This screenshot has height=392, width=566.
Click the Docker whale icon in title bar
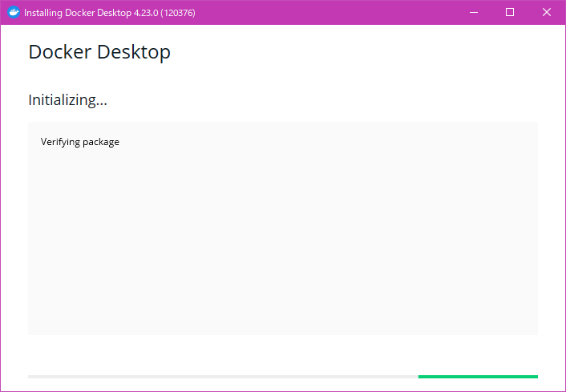point(14,12)
